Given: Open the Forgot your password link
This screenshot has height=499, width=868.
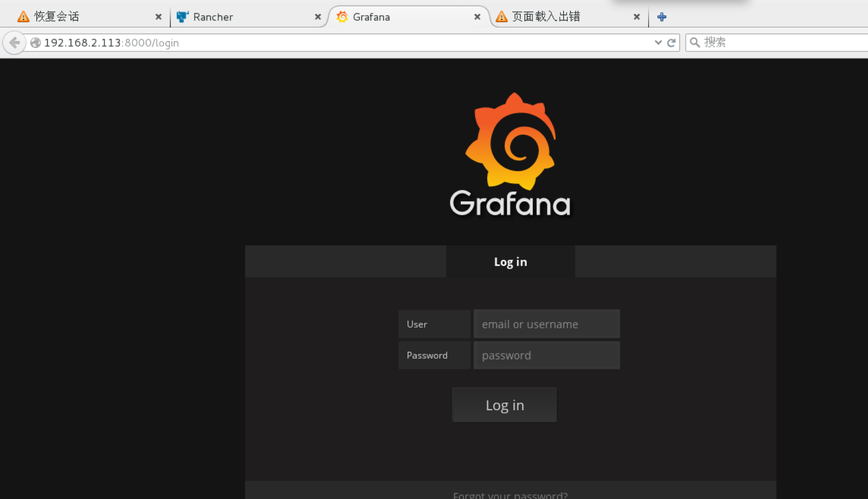Looking at the screenshot, I should tap(510, 494).
